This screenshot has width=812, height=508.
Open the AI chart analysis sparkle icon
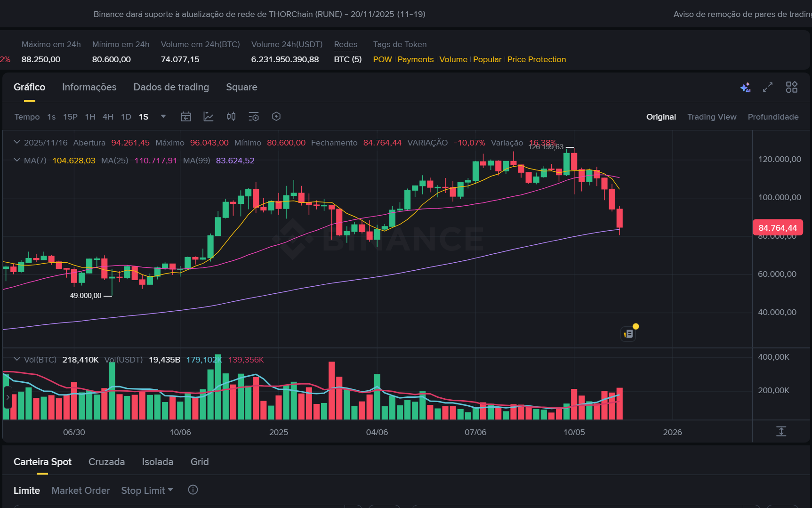pos(745,88)
